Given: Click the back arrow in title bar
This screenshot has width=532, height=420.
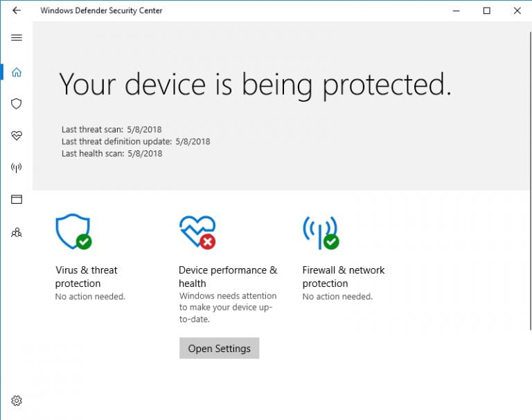Looking at the screenshot, I should (17, 10).
